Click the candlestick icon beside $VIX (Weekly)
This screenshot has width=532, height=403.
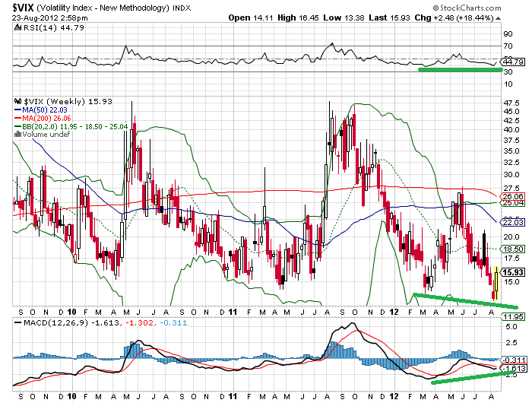tap(17, 101)
